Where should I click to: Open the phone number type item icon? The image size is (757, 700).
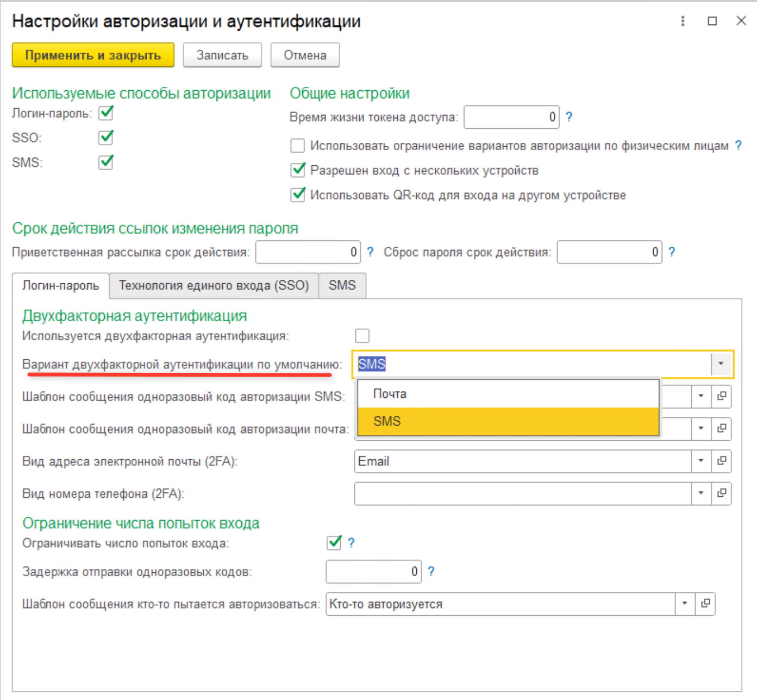pos(722,493)
